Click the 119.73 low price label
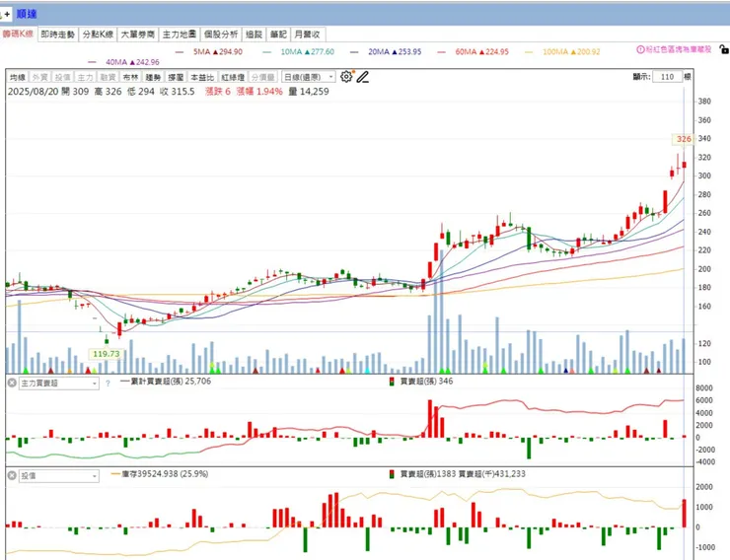 pos(107,354)
